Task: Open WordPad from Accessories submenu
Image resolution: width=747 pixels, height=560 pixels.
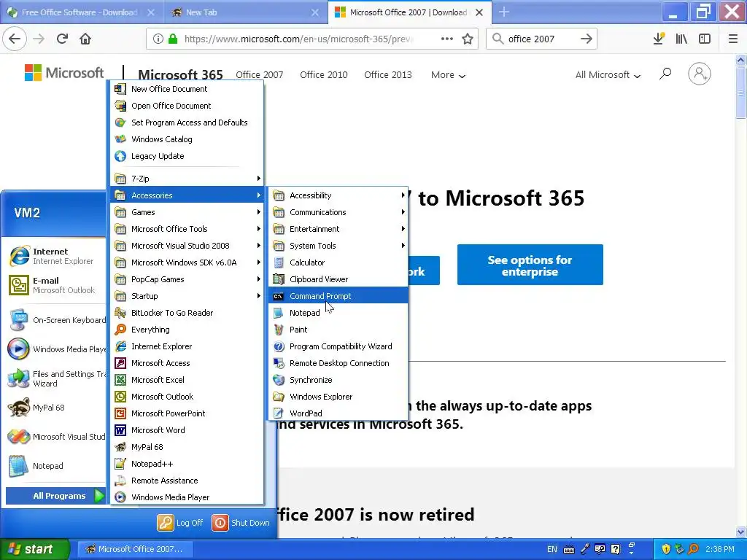Action: click(338, 413)
